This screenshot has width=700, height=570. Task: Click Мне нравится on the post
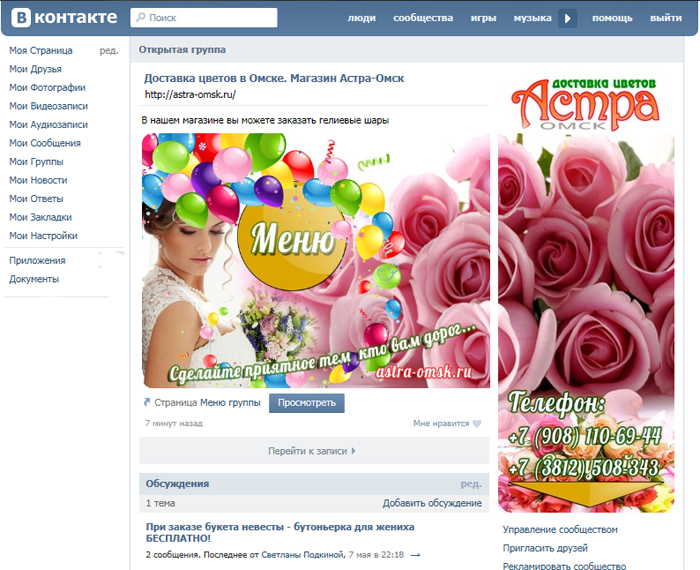pos(441,423)
